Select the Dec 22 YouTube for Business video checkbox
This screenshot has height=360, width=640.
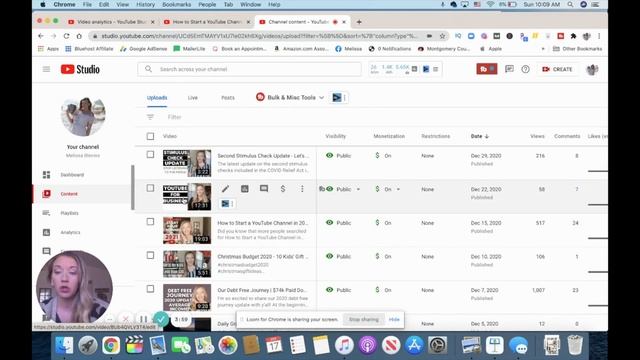coord(150,188)
